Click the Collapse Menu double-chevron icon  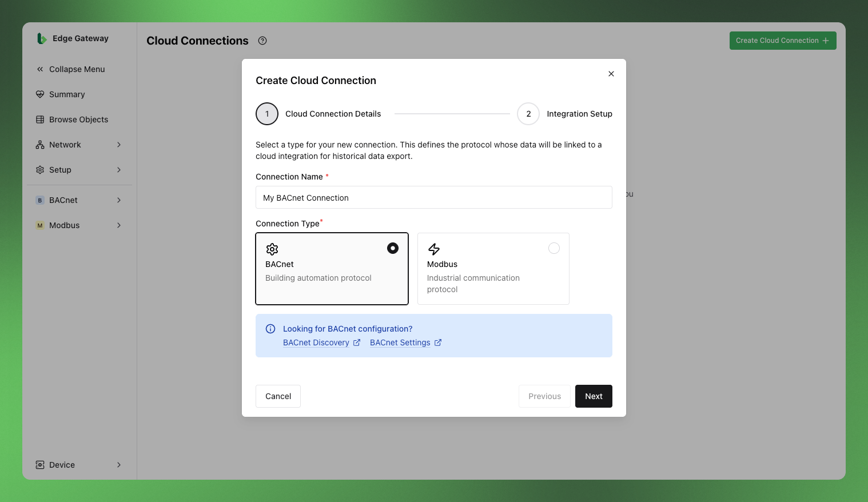40,69
